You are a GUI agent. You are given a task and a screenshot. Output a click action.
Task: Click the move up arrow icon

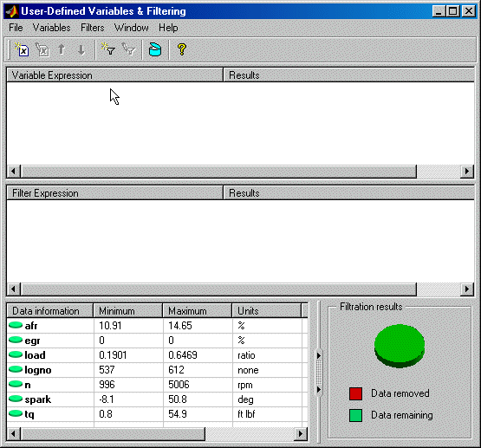(x=62, y=49)
